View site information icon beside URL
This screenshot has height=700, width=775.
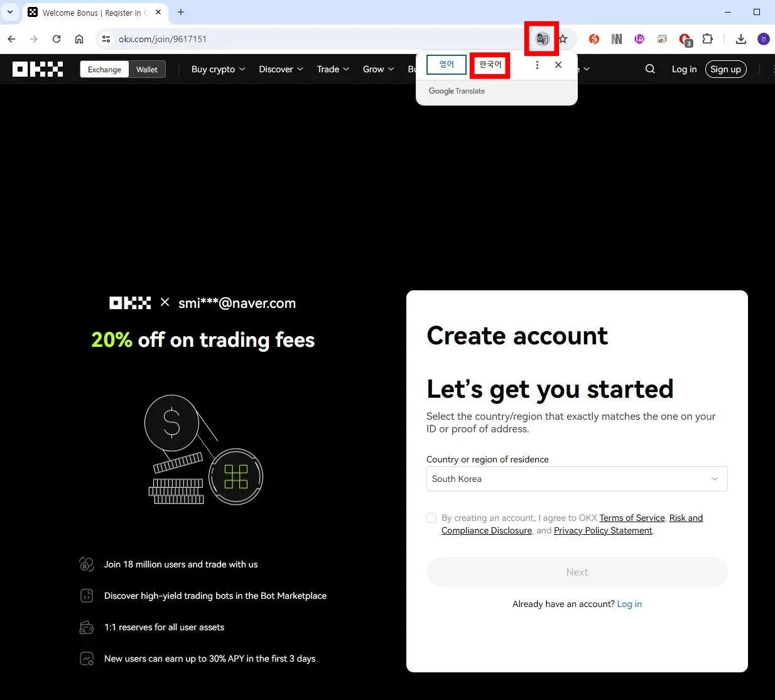click(x=106, y=39)
